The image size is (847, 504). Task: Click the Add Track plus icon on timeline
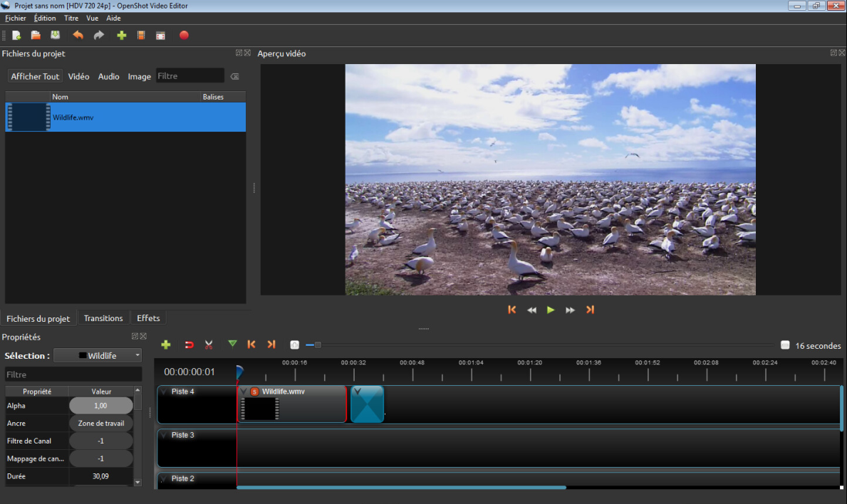point(166,345)
